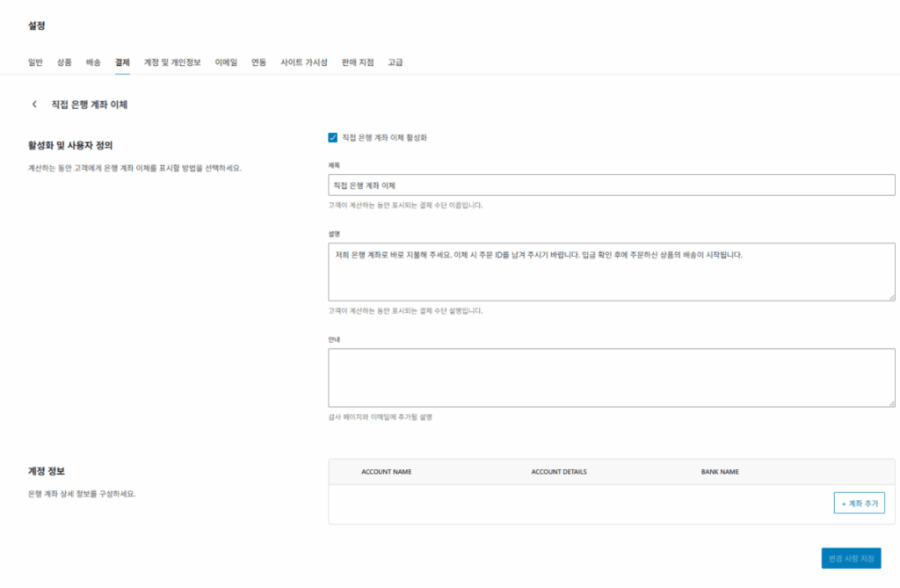The height and width of the screenshot is (588, 900).
Task: Open the 결제 settings tab
Action: click(120, 62)
